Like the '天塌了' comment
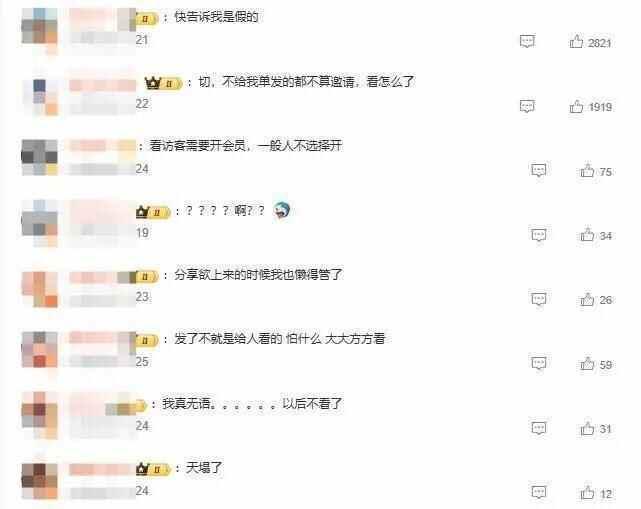Screen dimensions: 641x509 [587, 492]
